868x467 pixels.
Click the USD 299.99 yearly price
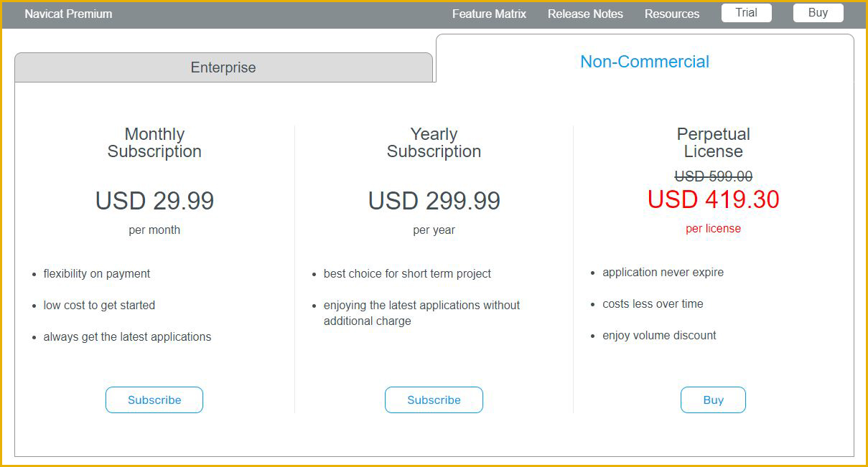click(434, 201)
